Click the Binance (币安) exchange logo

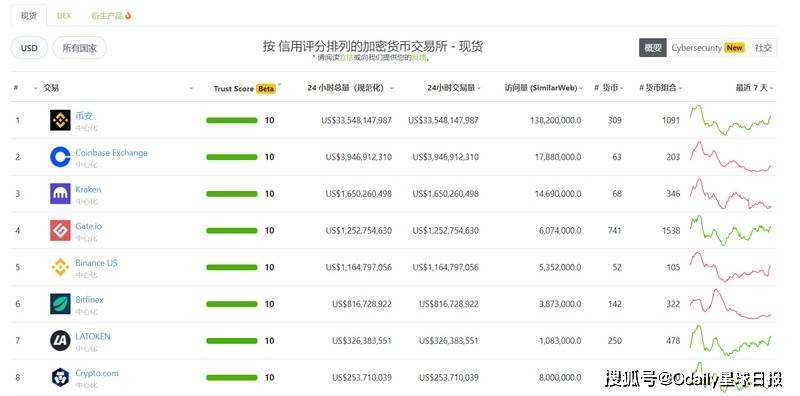(x=60, y=120)
